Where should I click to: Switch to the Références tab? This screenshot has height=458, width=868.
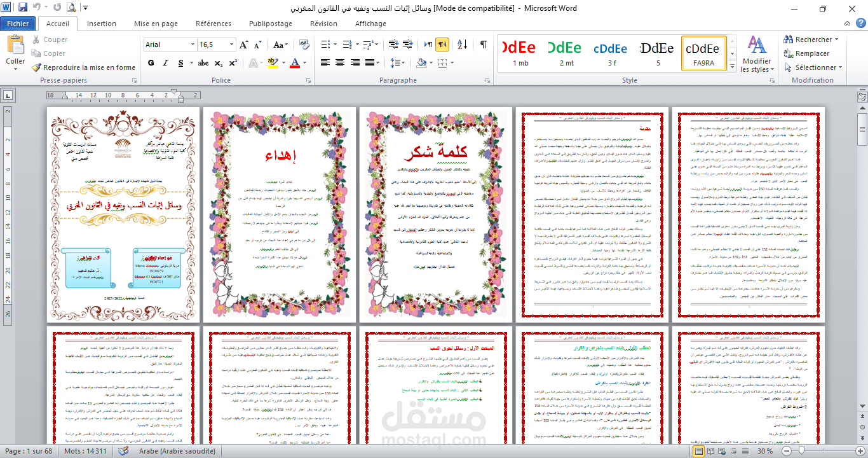click(x=214, y=24)
